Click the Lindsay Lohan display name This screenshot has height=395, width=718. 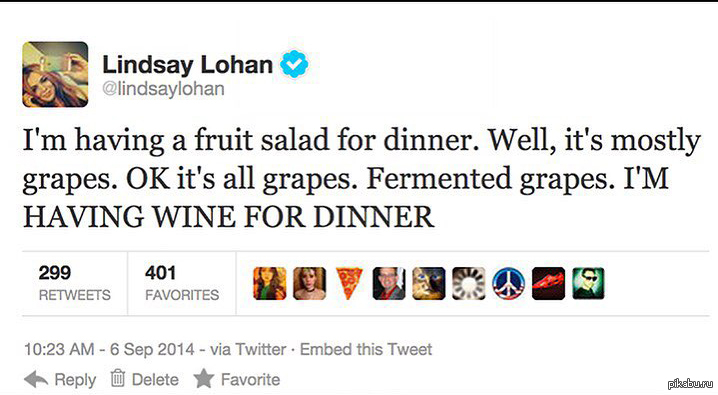[x=188, y=65]
